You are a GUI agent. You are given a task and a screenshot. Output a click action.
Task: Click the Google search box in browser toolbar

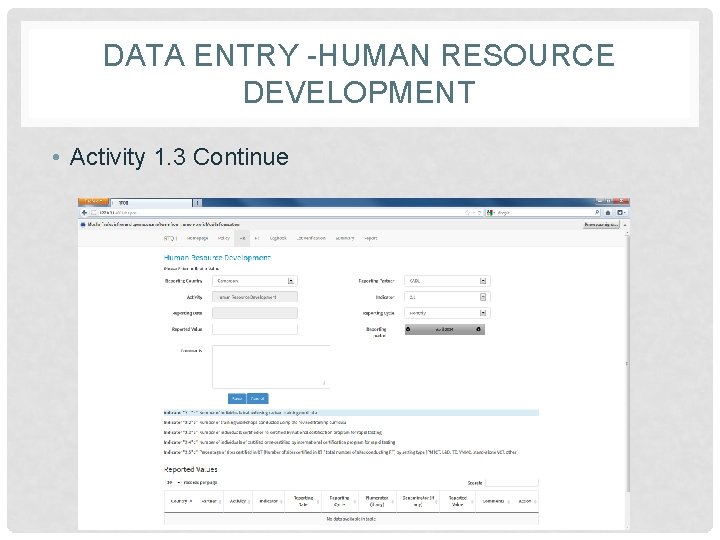pyautogui.click(x=543, y=213)
